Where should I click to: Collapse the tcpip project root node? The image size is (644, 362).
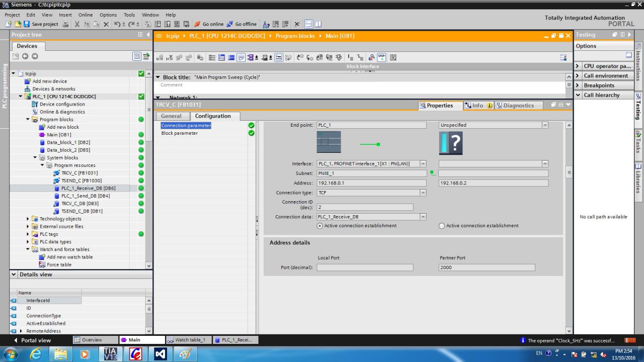[x=14, y=73]
